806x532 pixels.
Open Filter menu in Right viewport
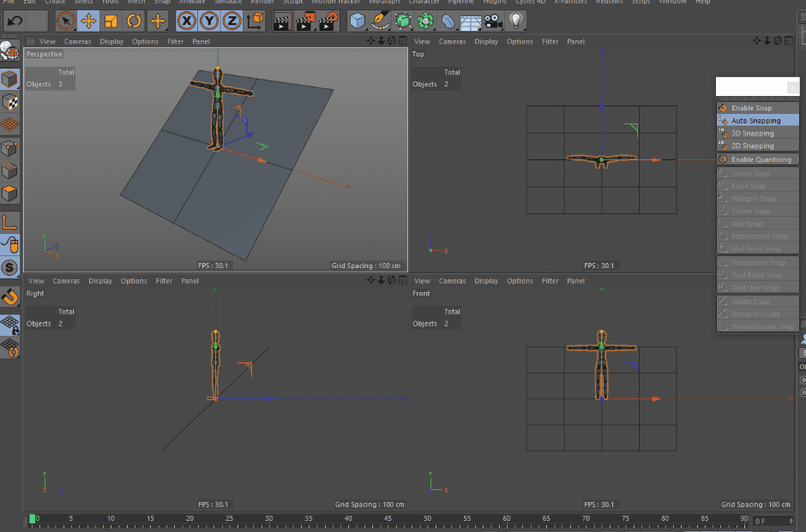(164, 281)
